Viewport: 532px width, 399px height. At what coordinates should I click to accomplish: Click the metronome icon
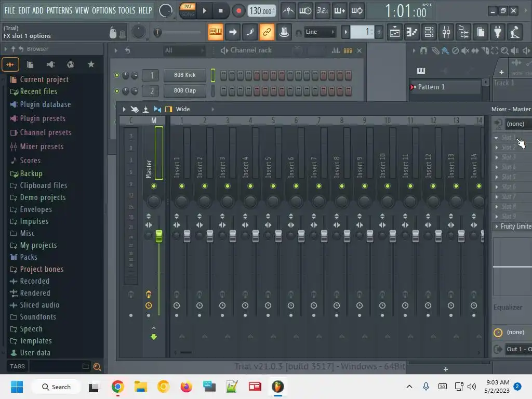point(288,11)
